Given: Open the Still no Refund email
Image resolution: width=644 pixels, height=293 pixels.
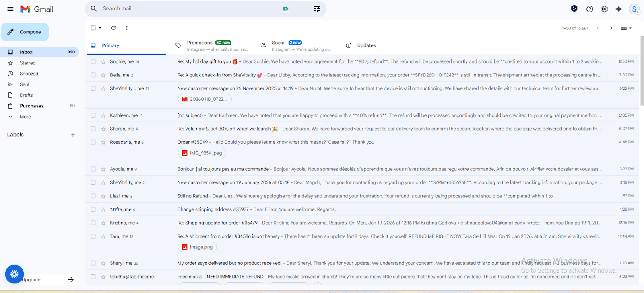Looking at the screenshot, I should pyautogui.click(x=362, y=196).
